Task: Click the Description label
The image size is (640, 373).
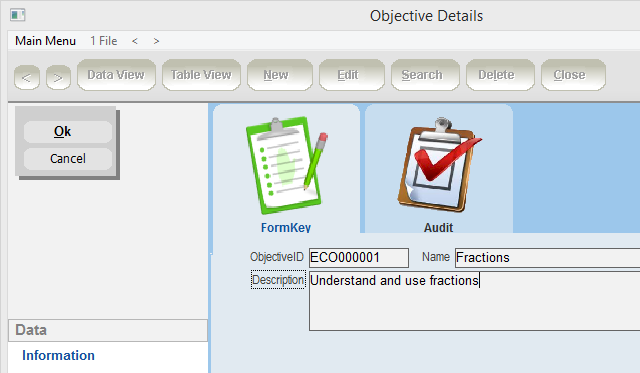Action: (278, 280)
